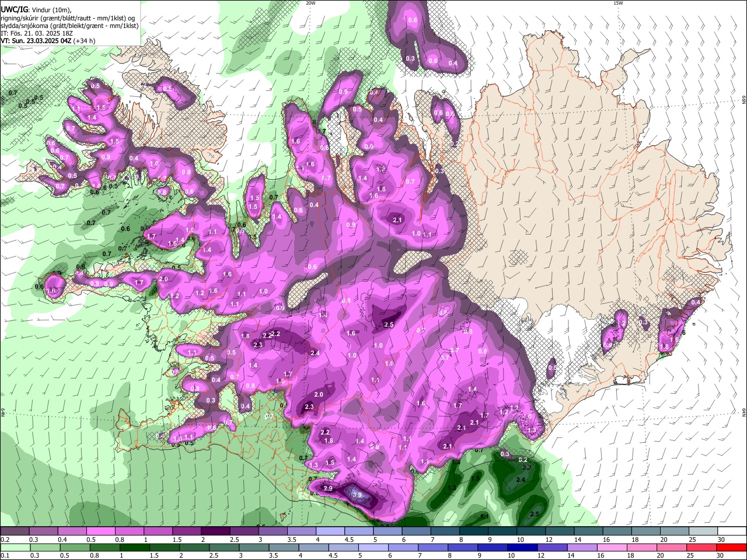
Task: Click the bright pink 0.5–0.8 snow legend swatch
Action: point(100,531)
